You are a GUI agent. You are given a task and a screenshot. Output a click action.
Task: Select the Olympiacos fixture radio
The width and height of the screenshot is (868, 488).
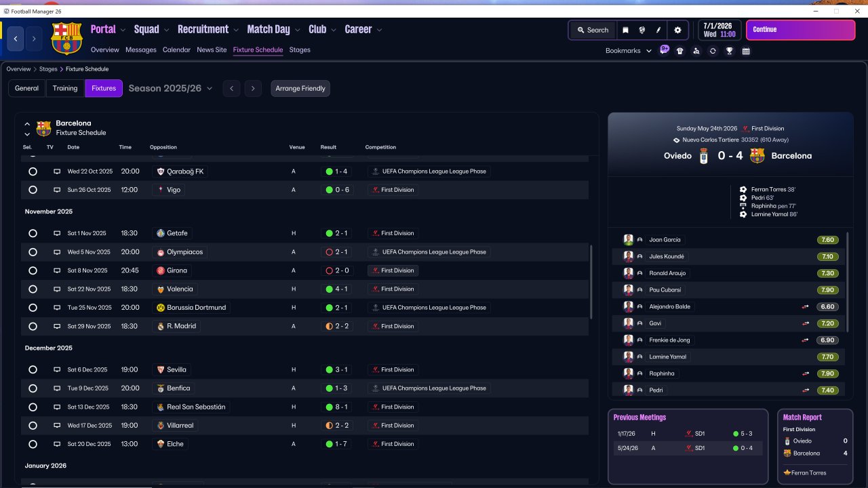coord(33,252)
